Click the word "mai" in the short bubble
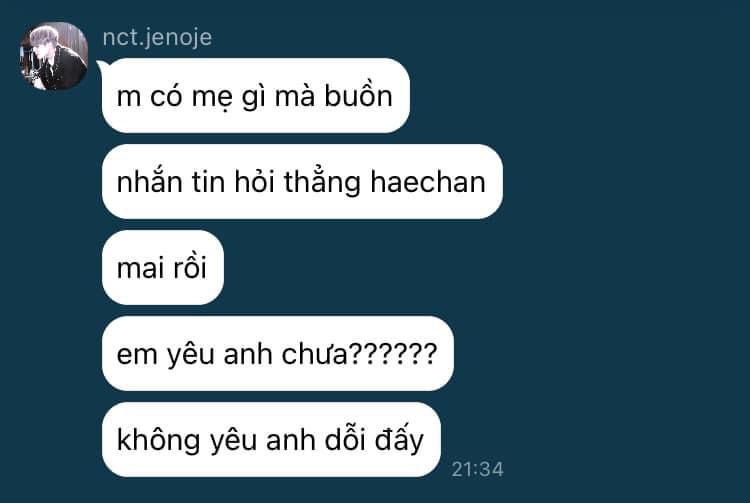The width and height of the screenshot is (750, 503). click(x=140, y=268)
